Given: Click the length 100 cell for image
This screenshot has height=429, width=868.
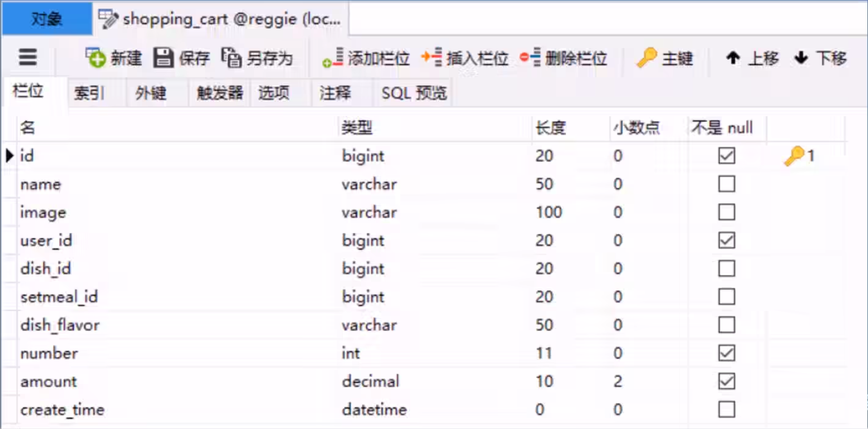Looking at the screenshot, I should (571, 212).
